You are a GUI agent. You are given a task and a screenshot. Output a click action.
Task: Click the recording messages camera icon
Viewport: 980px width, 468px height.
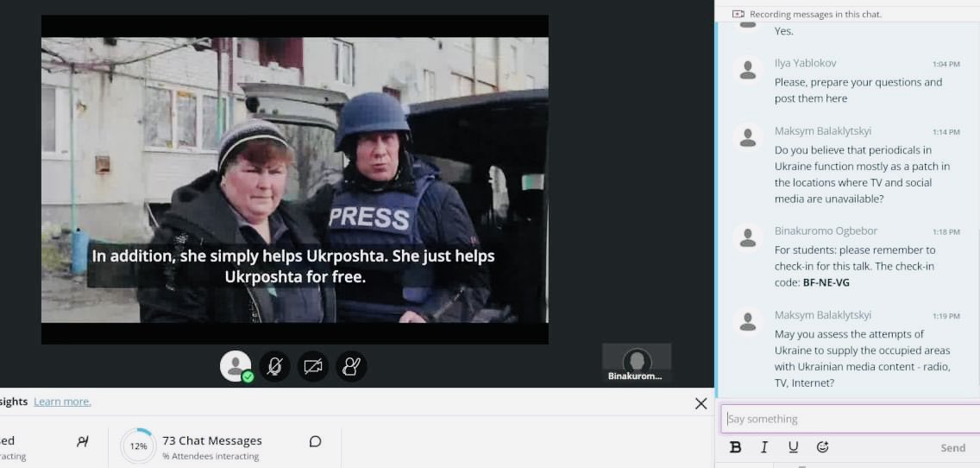tap(738, 14)
